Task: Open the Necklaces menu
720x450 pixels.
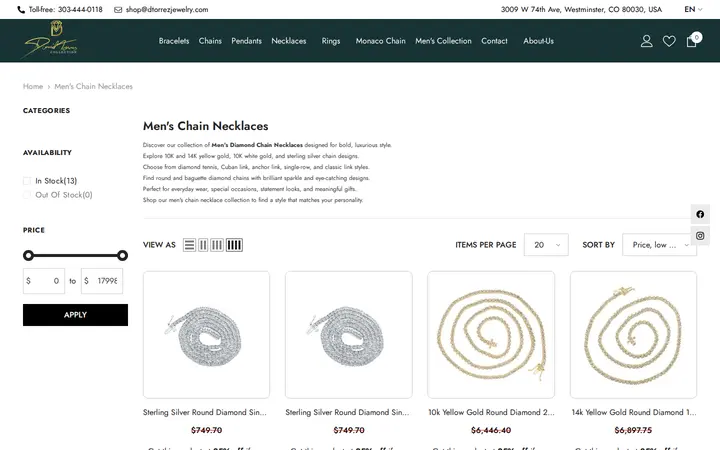Action: (289, 41)
